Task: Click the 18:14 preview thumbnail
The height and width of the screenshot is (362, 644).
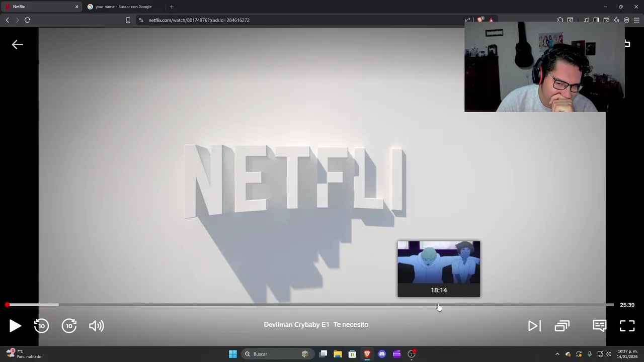Action: (x=439, y=269)
